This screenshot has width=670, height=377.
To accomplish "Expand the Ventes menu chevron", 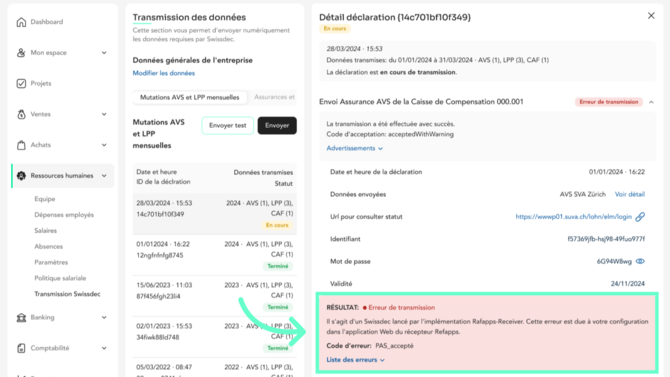I will pos(104,114).
